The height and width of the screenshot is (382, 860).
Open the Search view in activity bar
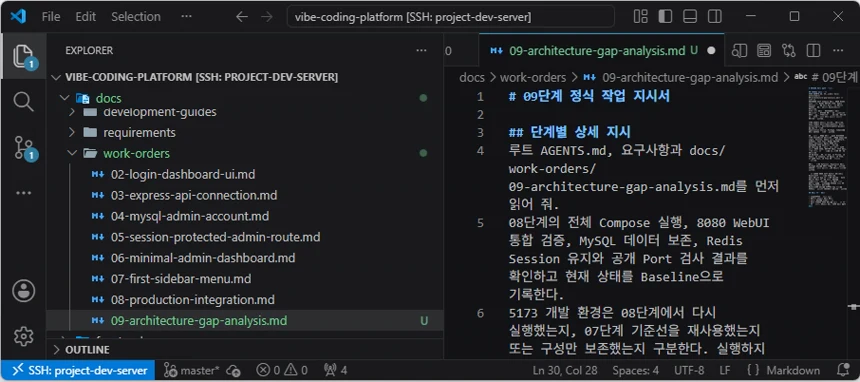[x=23, y=102]
